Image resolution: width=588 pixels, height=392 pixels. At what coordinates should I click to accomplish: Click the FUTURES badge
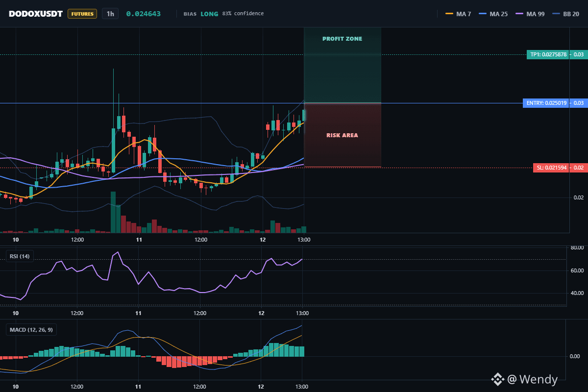pyautogui.click(x=82, y=14)
